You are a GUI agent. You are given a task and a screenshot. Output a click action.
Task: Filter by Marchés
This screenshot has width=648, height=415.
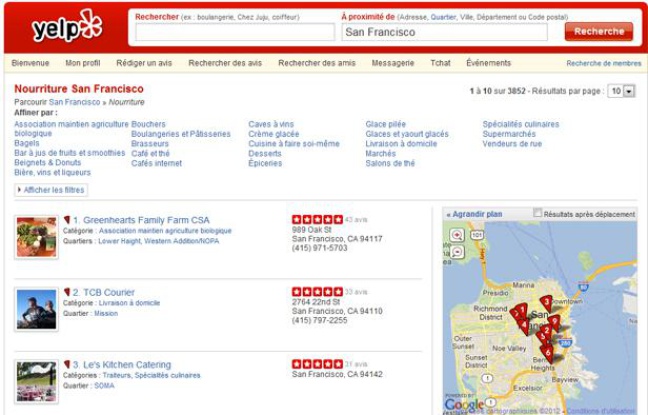click(381, 153)
